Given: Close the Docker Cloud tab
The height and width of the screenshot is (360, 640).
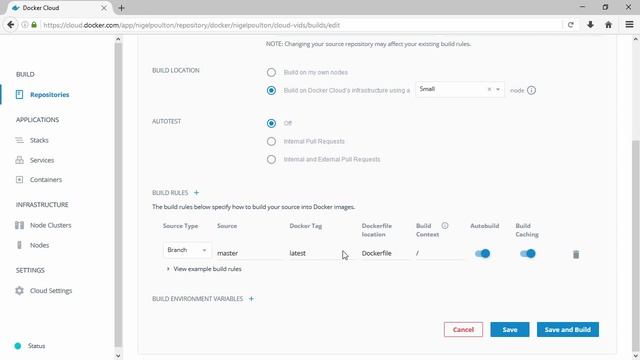Looking at the screenshot, I should (x=104, y=8).
